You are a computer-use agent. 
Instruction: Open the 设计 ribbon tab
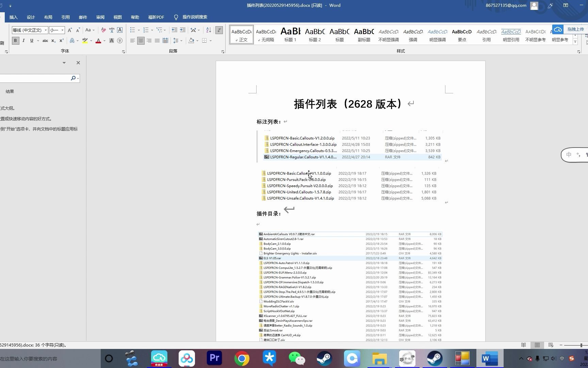[31, 17]
